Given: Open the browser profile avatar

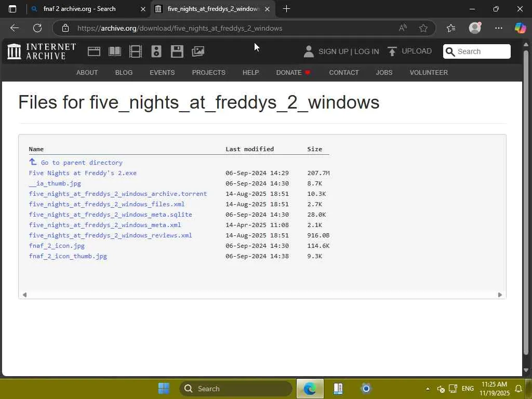Looking at the screenshot, I should (475, 28).
